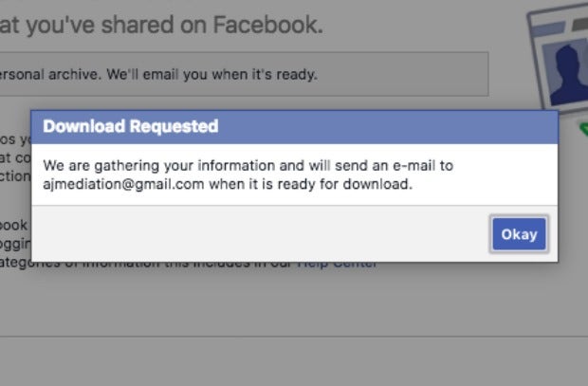Click the 'shared on Facebook' heading
Image resolution: width=588 pixels, height=386 pixels.
[161, 26]
